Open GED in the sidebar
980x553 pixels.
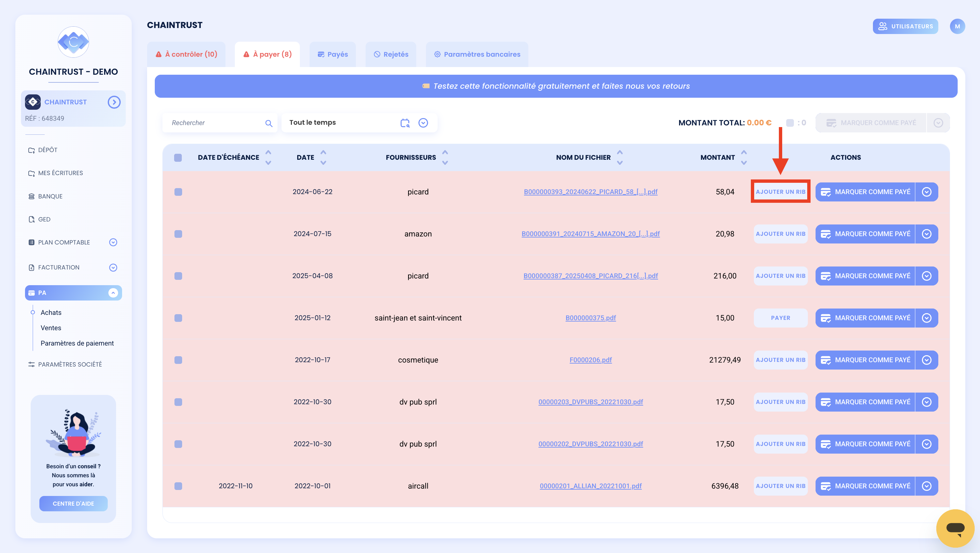[x=39, y=219]
